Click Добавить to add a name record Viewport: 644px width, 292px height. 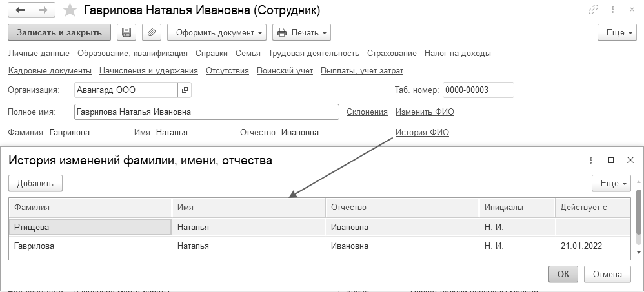(35, 184)
